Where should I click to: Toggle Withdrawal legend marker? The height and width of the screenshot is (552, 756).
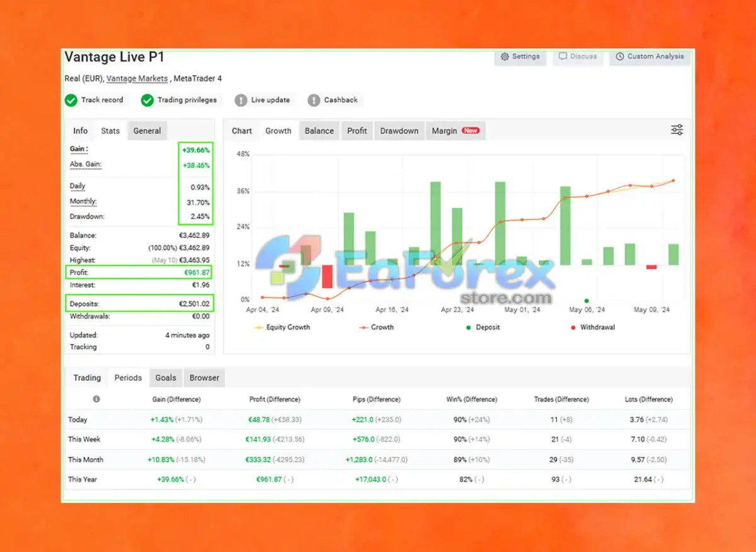(x=593, y=327)
